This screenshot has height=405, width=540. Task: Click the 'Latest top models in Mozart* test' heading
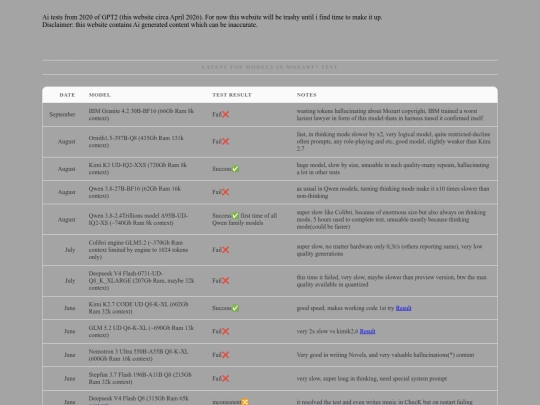point(270,67)
